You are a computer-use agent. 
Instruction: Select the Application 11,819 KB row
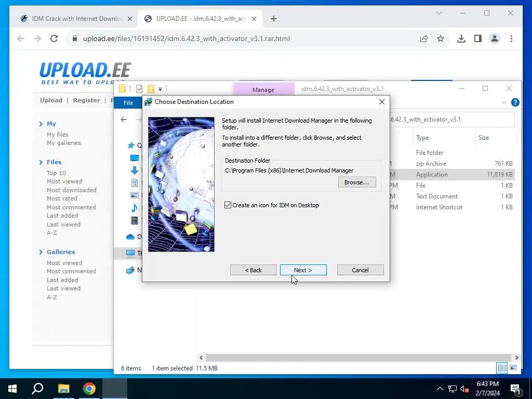(453, 175)
